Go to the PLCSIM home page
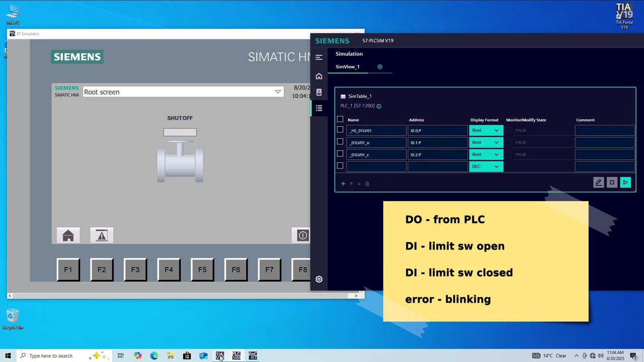 pyautogui.click(x=319, y=76)
